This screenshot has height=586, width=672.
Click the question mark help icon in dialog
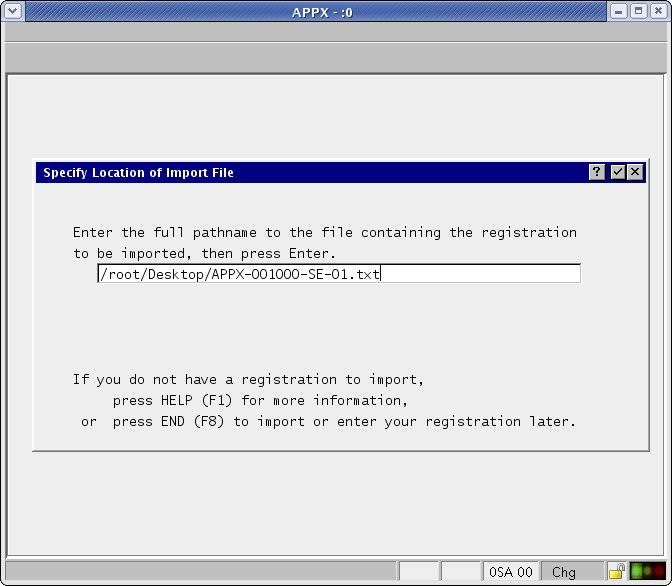tap(597, 172)
